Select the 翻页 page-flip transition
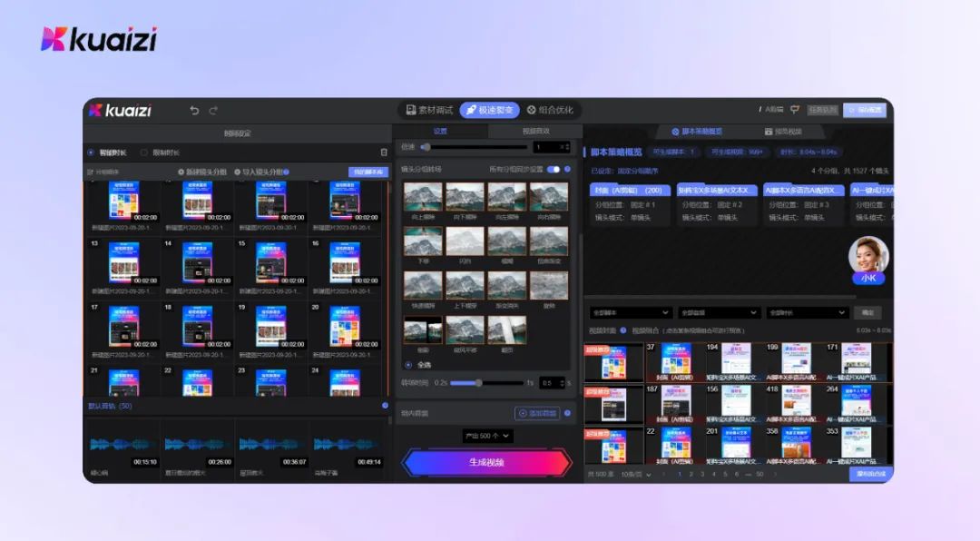Screen dimensions: 980x541 pos(507,330)
